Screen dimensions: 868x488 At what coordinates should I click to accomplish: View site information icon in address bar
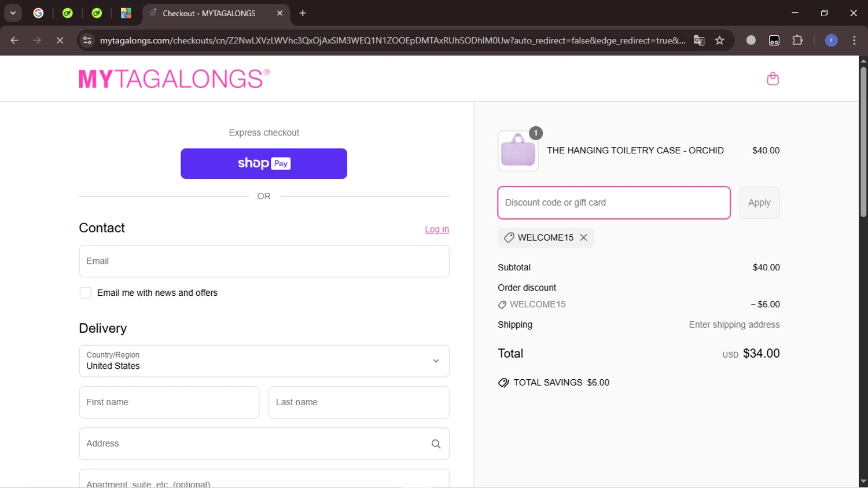click(87, 41)
